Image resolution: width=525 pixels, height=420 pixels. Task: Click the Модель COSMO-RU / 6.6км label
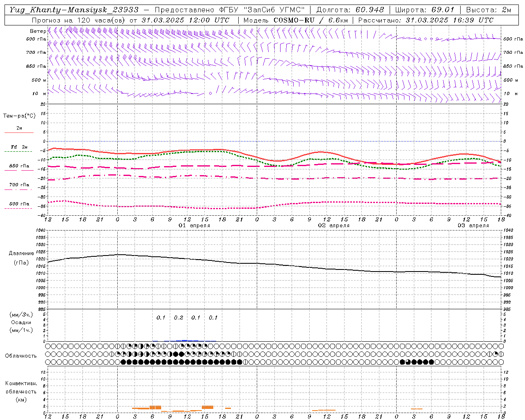tap(296, 20)
